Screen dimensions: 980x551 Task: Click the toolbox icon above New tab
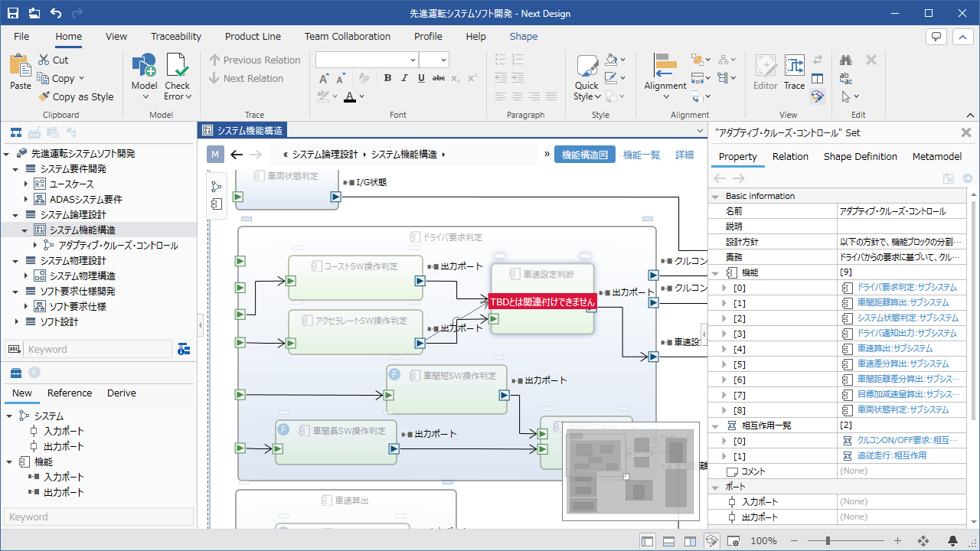coord(15,373)
